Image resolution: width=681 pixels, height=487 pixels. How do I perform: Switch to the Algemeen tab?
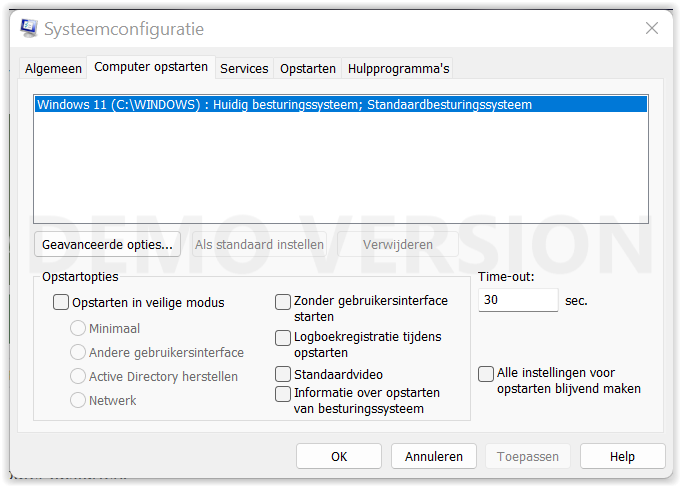(x=53, y=69)
